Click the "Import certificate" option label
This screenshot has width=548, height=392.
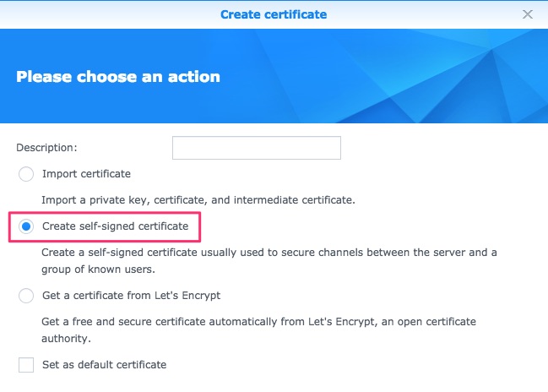pyautogui.click(x=86, y=174)
